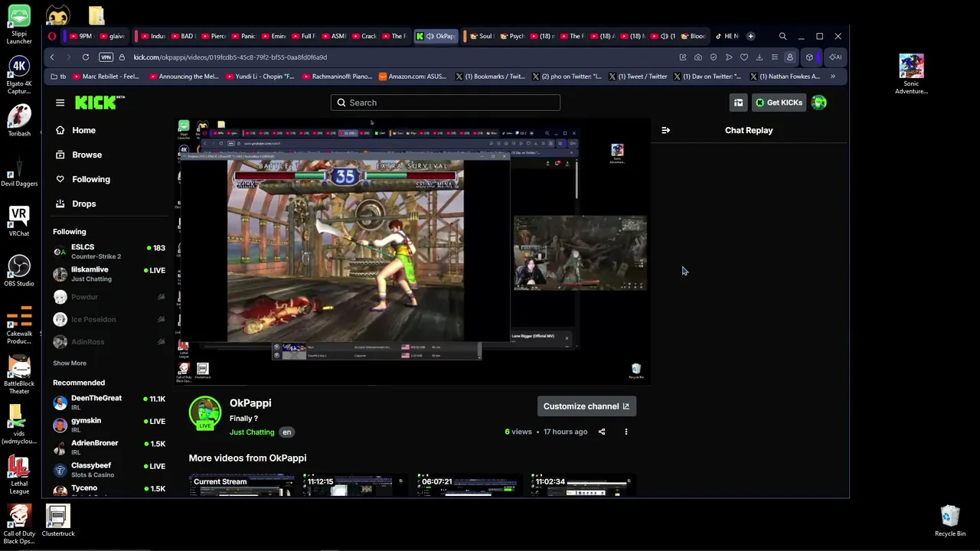
Task: Open Amazon.com: ASUS bookmark
Action: [413, 77]
